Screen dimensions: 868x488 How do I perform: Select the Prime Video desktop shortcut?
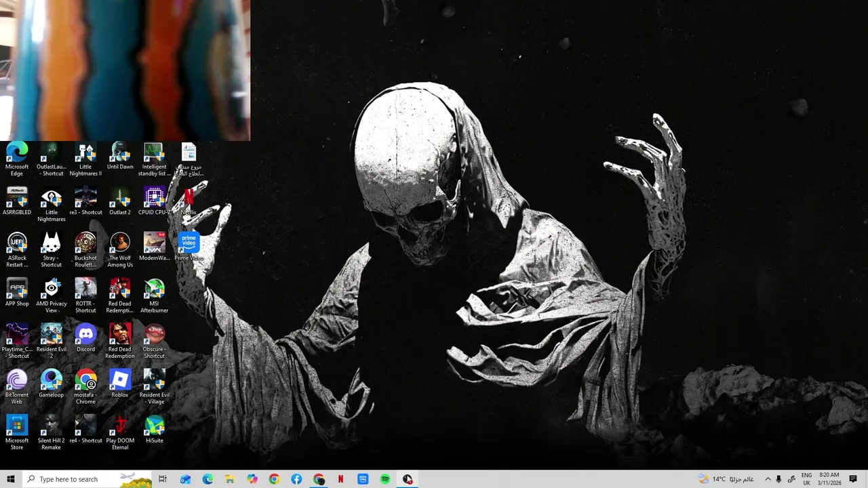189,247
